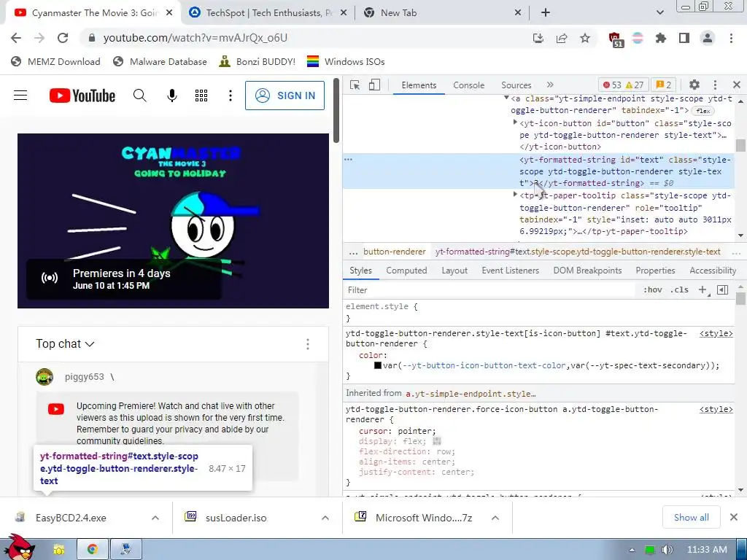The image size is (747, 560).
Task: Toggle the computed styles sidebar pane
Action: tap(723, 290)
